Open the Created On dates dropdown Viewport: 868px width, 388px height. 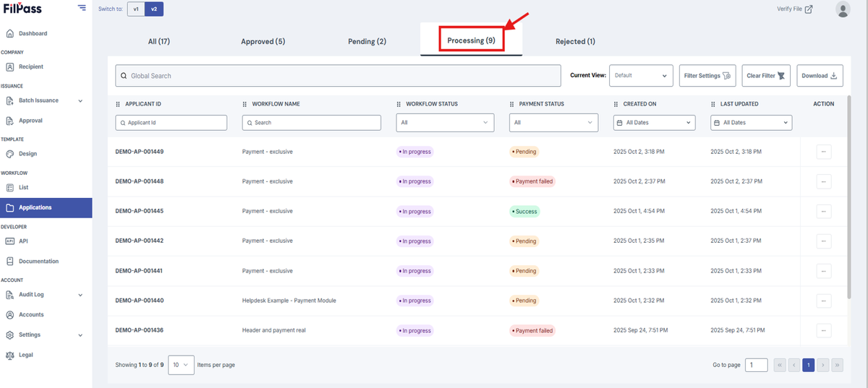(654, 123)
